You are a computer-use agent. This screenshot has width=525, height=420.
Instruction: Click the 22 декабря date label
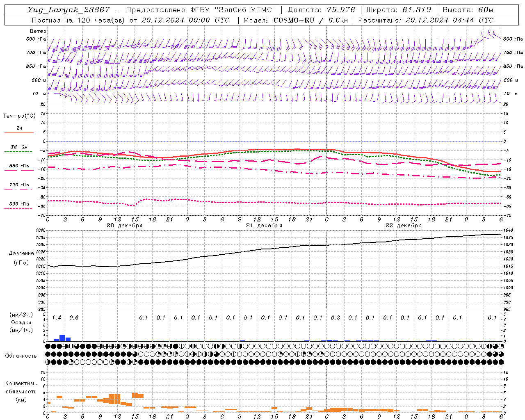pyautogui.click(x=403, y=226)
